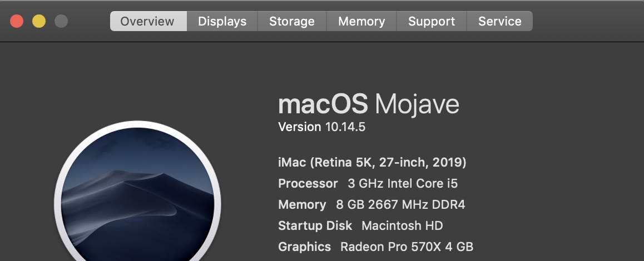Click the Processor label
This screenshot has width=644, height=261.
308,183
